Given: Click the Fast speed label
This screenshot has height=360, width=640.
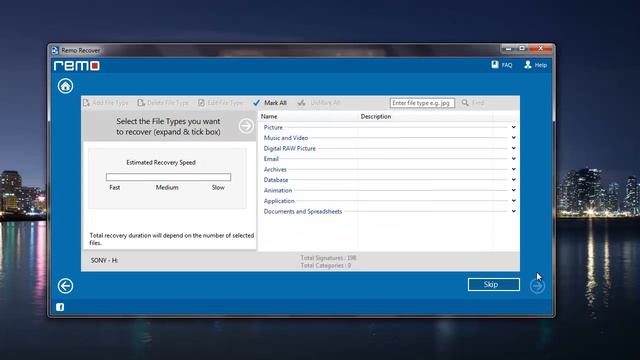Looking at the screenshot, I should coord(115,187).
